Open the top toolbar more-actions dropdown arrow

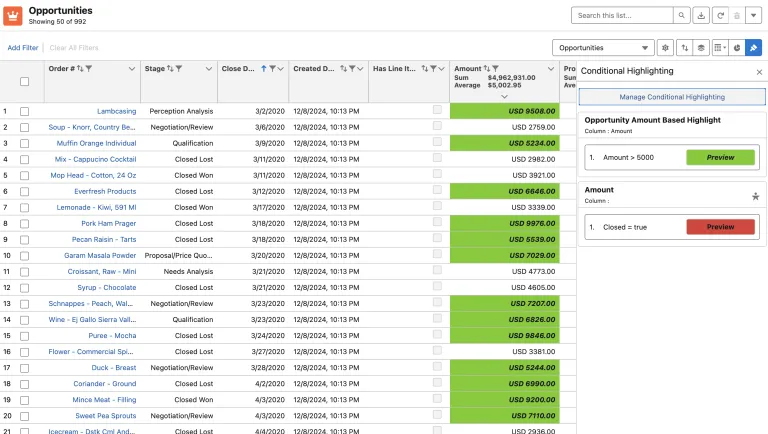(753, 16)
